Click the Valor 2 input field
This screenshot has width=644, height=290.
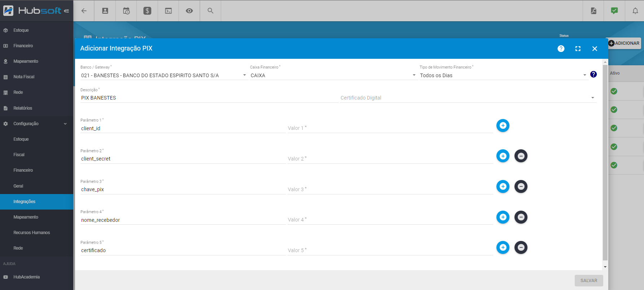coord(390,159)
